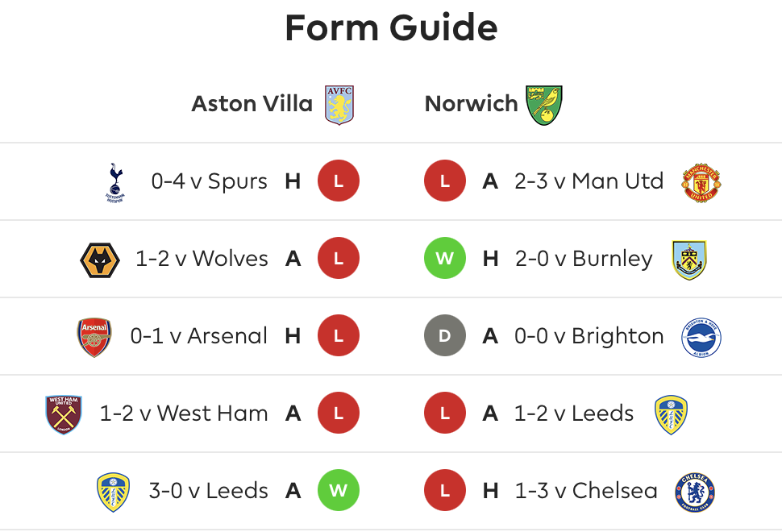
Task: Select Norwich's green W circle against Burnley
Action: pyautogui.click(x=444, y=258)
